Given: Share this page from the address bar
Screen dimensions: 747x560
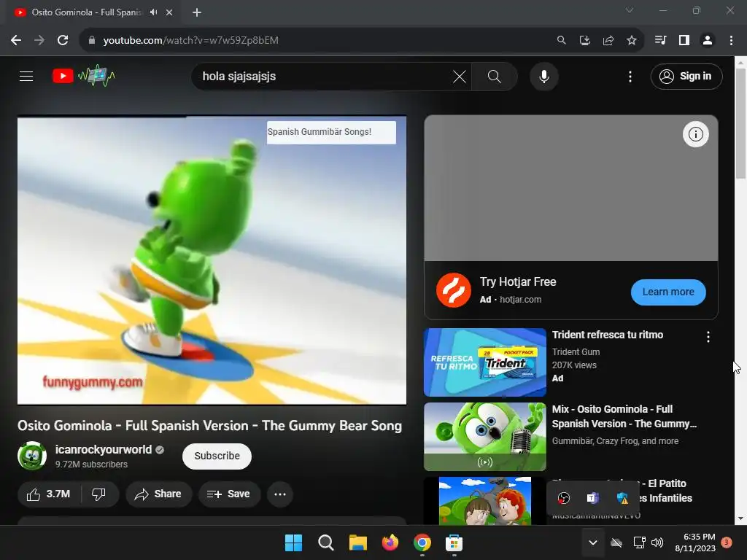Looking at the screenshot, I should [x=608, y=41].
